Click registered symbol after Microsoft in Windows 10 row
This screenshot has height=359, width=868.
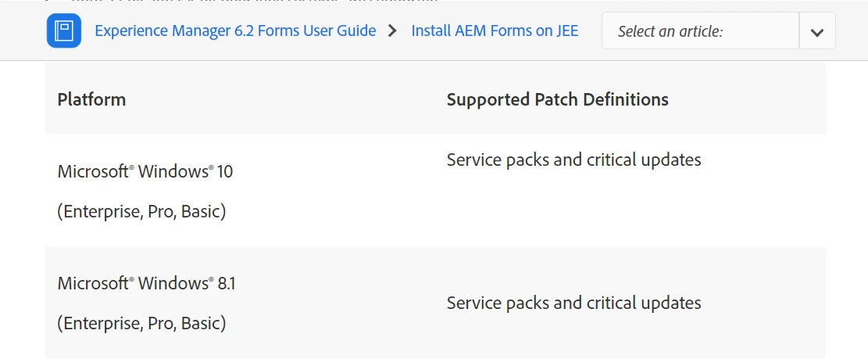point(131,167)
